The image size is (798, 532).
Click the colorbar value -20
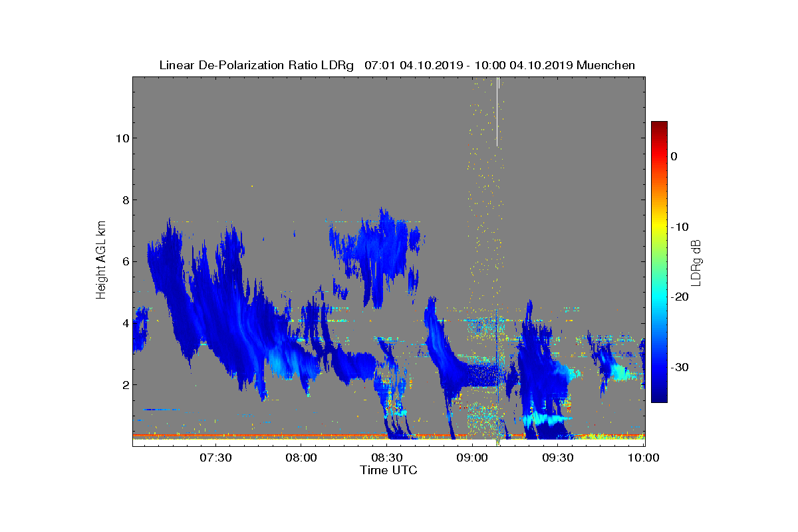(680, 297)
